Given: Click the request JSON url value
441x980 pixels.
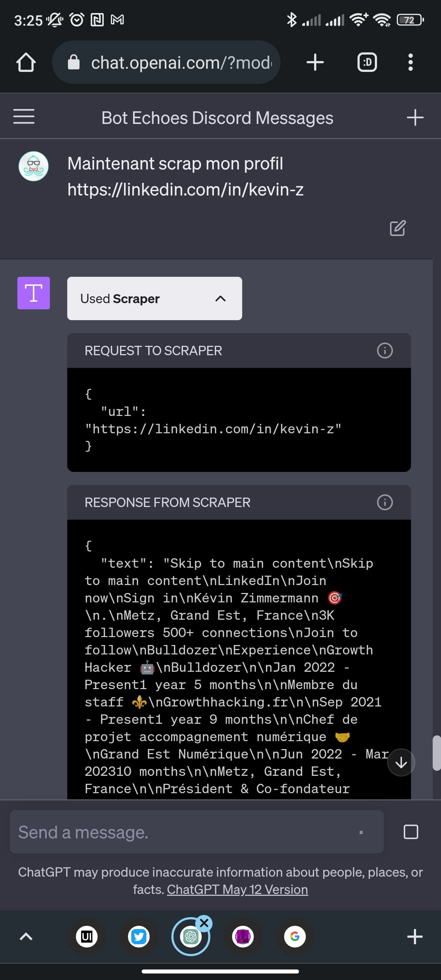Looking at the screenshot, I should (x=213, y=429).
